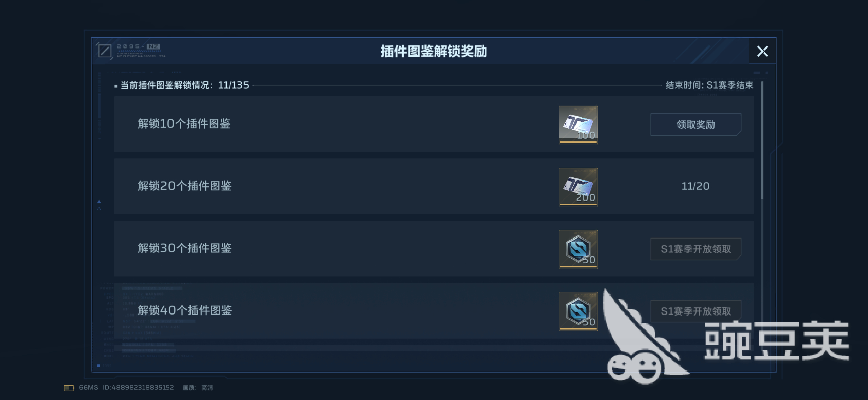
Task: Click the player ID text in status bar
Action: pyautogui.click(x=138, y=388)
